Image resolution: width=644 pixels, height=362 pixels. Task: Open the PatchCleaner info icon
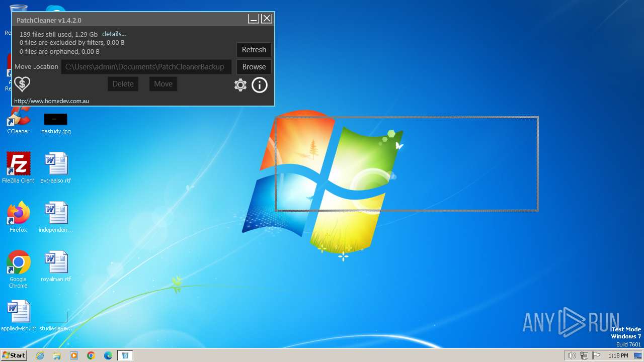pyautogui.click(x=260, y=85)
